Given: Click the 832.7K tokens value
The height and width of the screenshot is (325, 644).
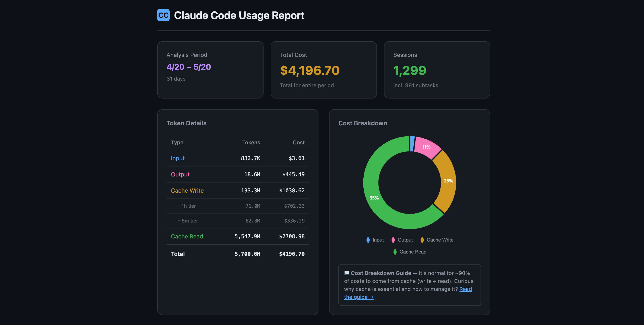Looking at the screenshot, I should [x=250, y=158].
